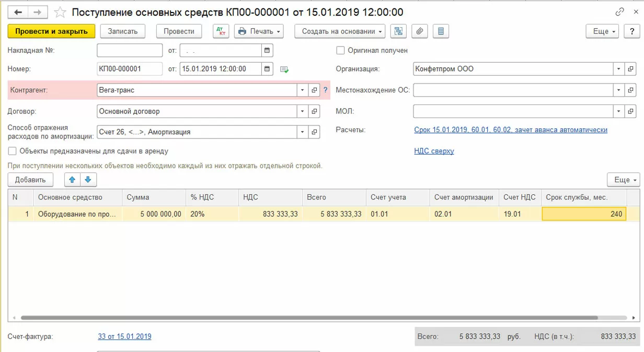This screenshot has height=352, width=644.
Task: Click the НДС сверху link
Action: click(x=434, y=151)
